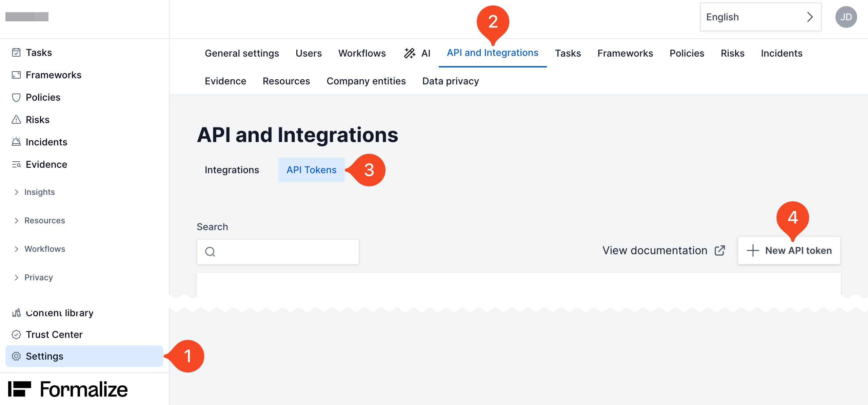The height and width of the screenshot is (405, 868).
Task: Go to Frameworks in the sidebar
Action: (54, 75)
